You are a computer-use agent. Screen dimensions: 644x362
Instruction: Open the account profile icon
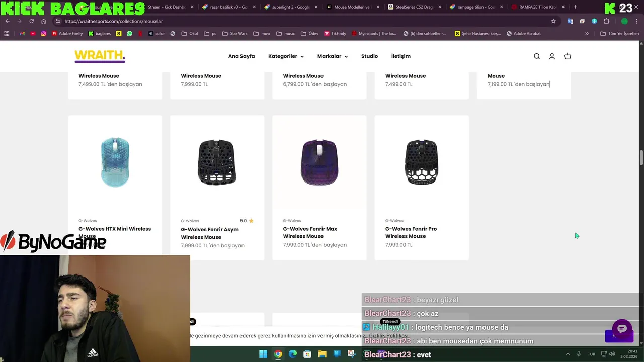(x=552, y=56)
